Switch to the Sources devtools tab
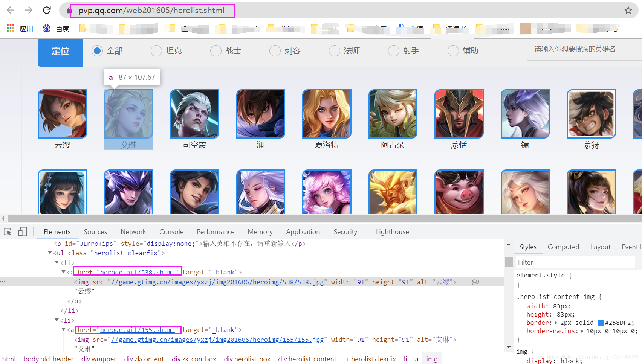The image size is (642, 364). click(95, 232)
